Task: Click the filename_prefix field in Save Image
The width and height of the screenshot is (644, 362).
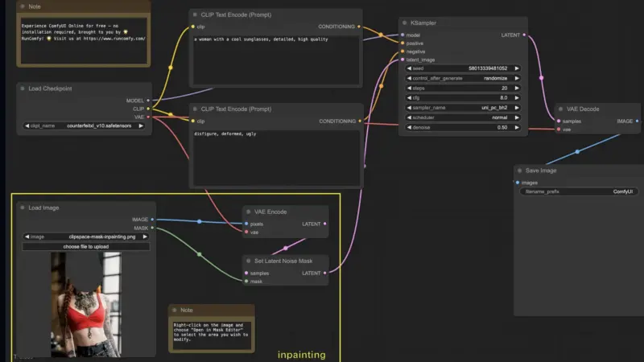Action: (576, 191)
